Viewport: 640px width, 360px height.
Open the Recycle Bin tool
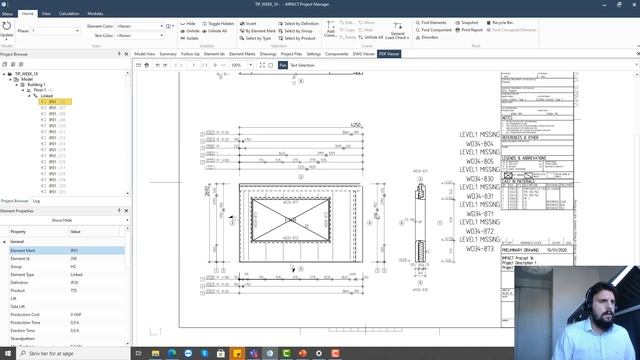coord(499,23)
